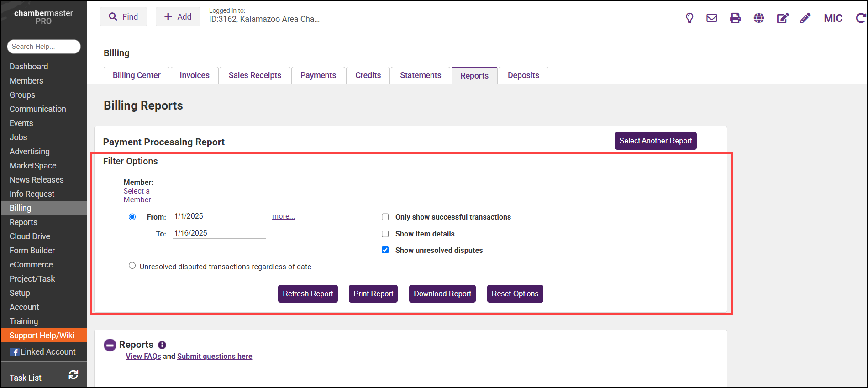868x388 pixels.
Task: Click the printer icon in header
Action: tap(735, 18)
